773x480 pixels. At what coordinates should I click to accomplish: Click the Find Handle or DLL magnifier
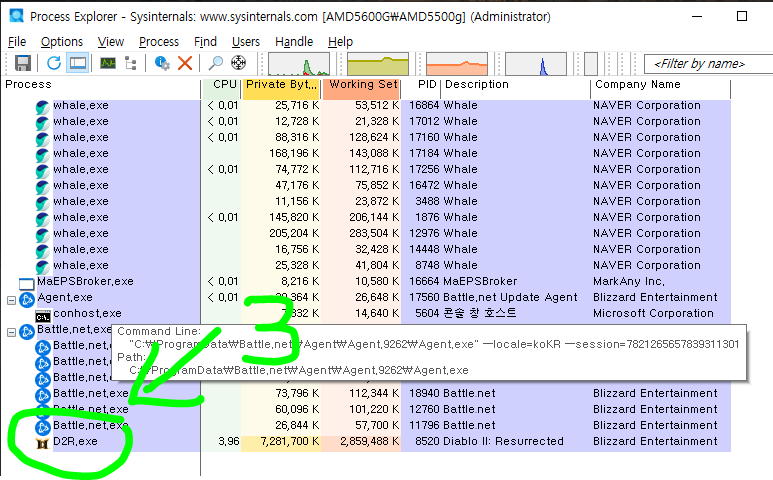pos(215,63)
